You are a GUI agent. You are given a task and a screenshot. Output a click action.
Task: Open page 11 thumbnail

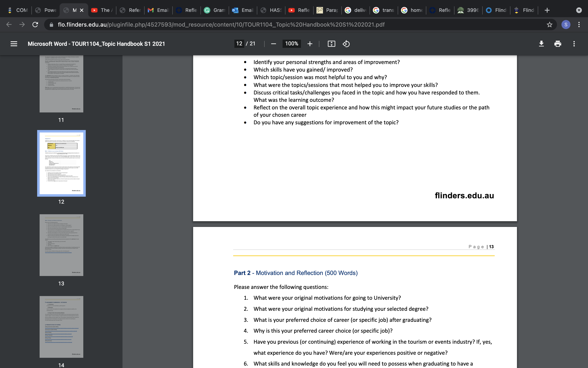pyautogui.click(x=61, y=84)
